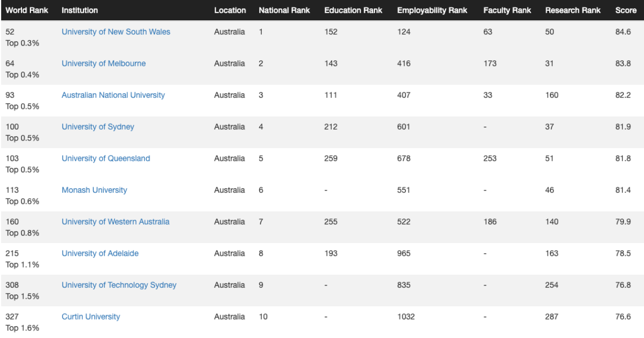Open University of Technology Sydney link

[x=119, y=285]
